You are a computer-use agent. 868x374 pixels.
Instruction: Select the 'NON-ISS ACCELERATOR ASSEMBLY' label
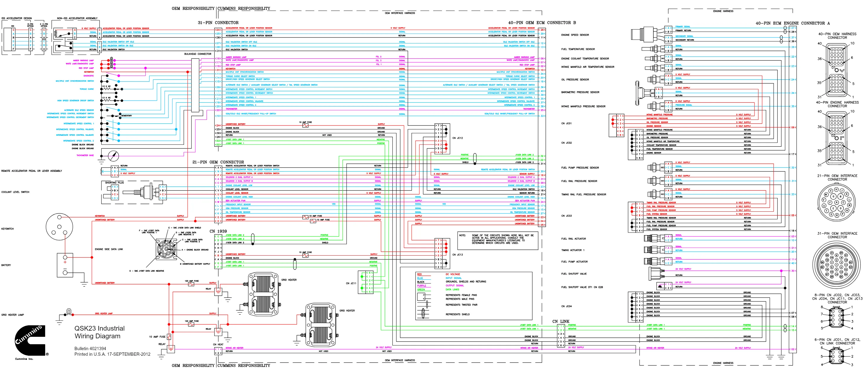(77, 18)
